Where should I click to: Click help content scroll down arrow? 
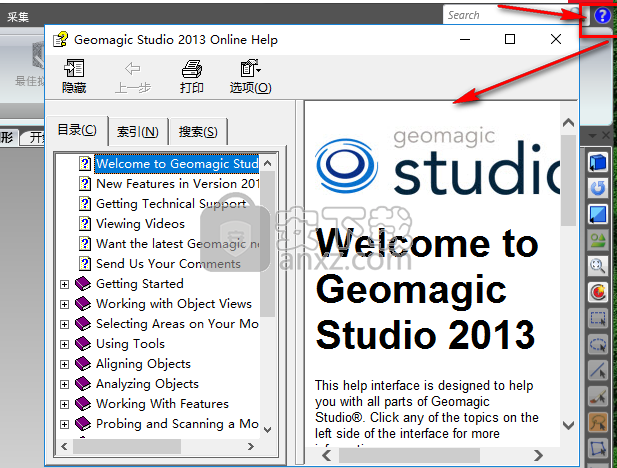point(568,425)
